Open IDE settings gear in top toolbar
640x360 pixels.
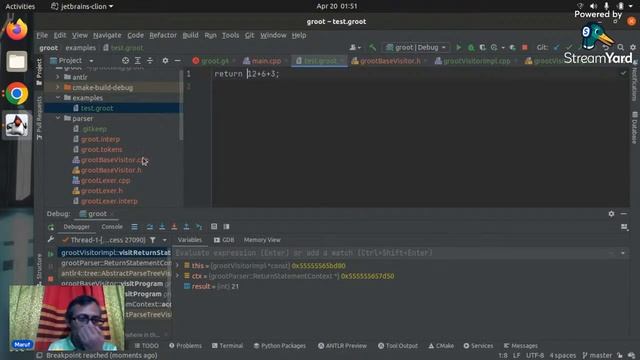pos(633,48)
